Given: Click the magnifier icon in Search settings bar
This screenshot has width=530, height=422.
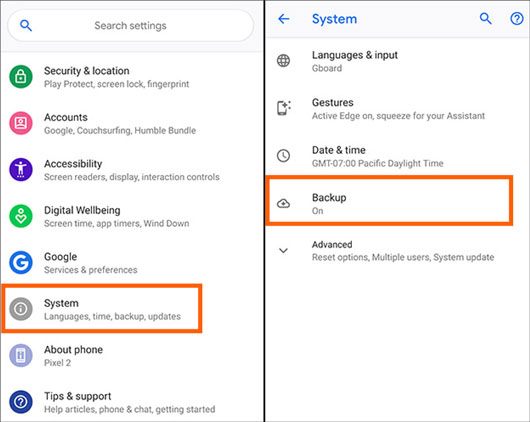Looking at the screenshot, I should click(x=26, y=25).
